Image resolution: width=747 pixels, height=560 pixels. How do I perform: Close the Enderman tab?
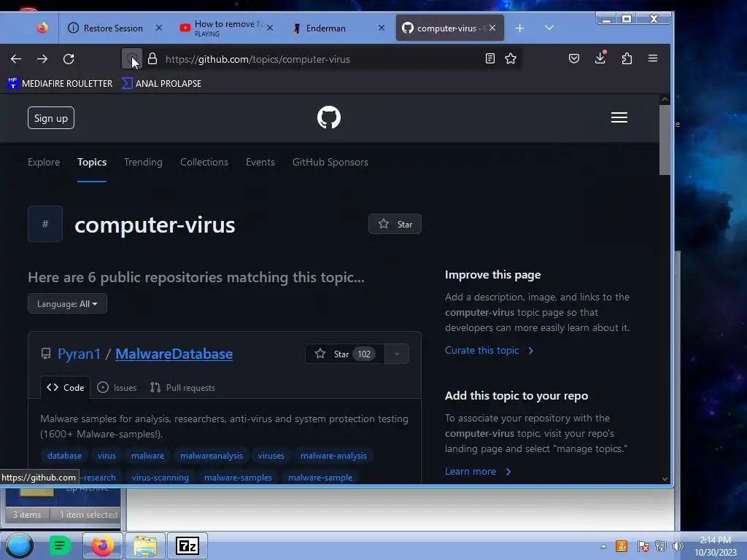click(x=382, y=28)
